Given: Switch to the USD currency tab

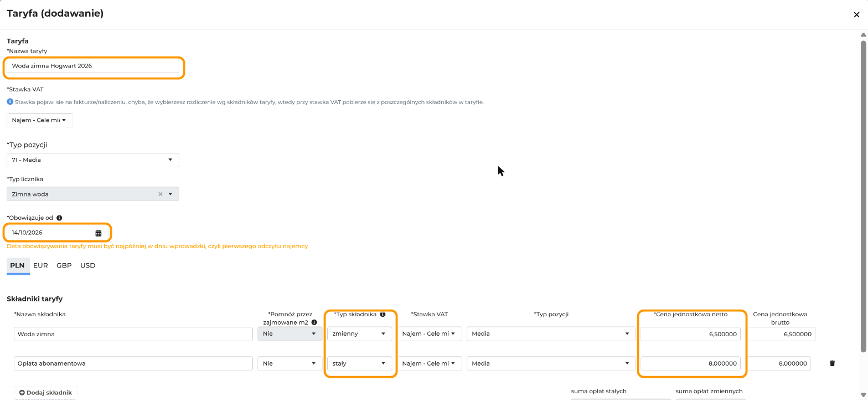Looking at the screenshot, I should (88, 265).
